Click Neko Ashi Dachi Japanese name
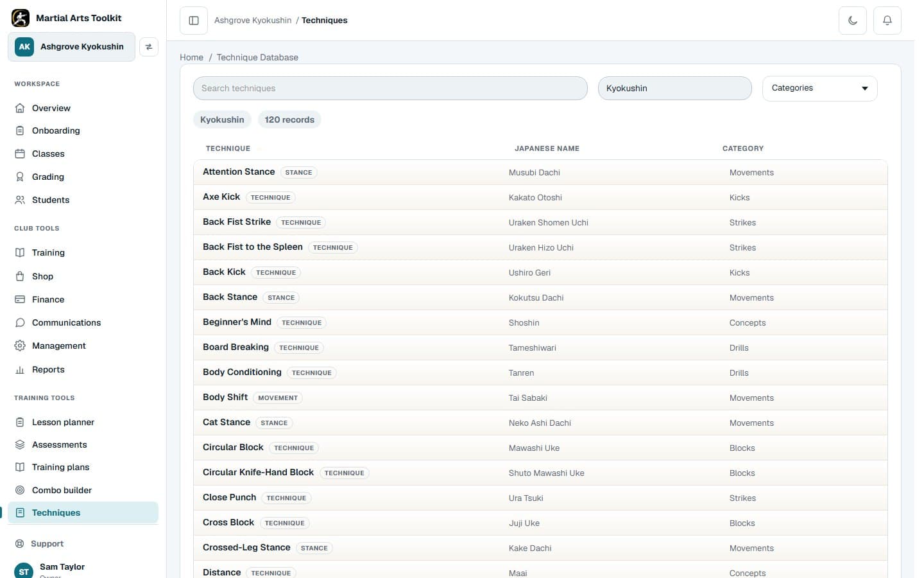The image size is (924, 578). point(540,423)
